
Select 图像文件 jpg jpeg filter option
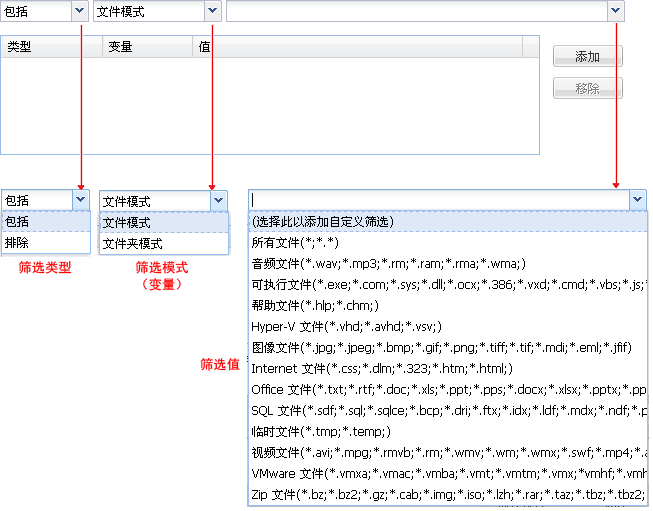(x=448, y=347)
